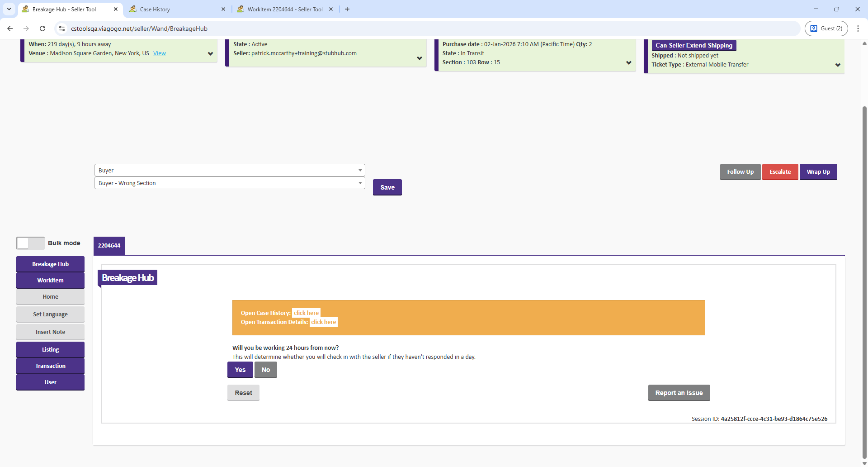
Task: Answer Yes to working 24 hours question
Action: click(x=240, y=370)
